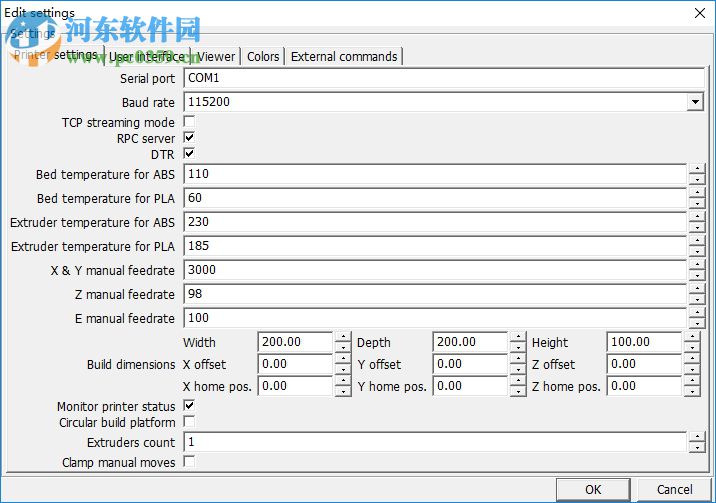Decrease X home pos. spinner
The image size is (716, 503).
(x=343, y=391)
